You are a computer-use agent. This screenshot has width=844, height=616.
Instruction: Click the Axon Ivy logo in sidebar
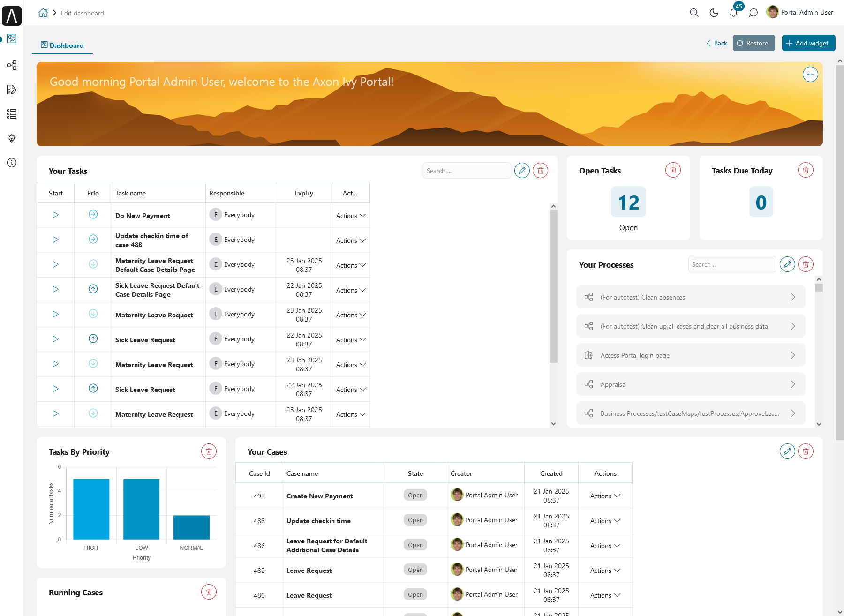12,15
